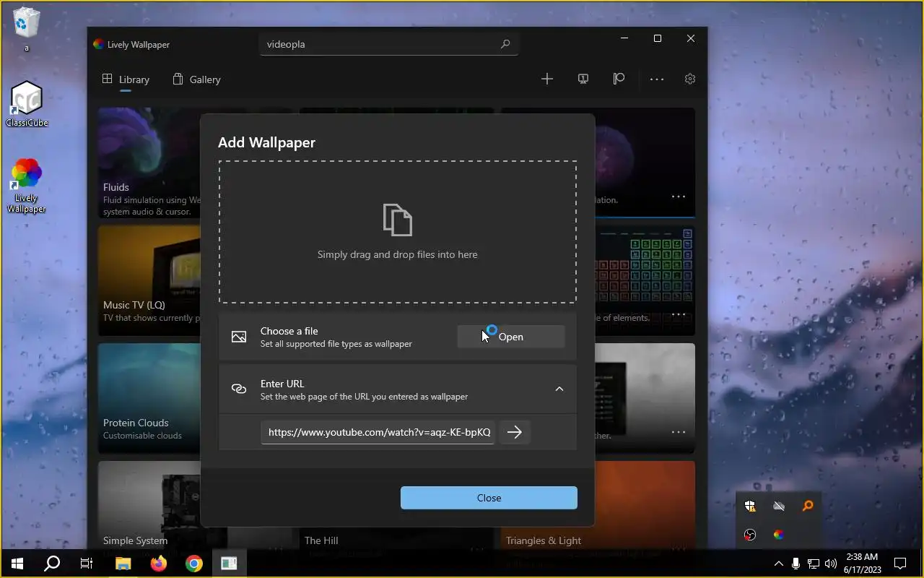Viewport: 924px width, 578px height.
Task: Open Task View on the taskbar
Action: 87,564
